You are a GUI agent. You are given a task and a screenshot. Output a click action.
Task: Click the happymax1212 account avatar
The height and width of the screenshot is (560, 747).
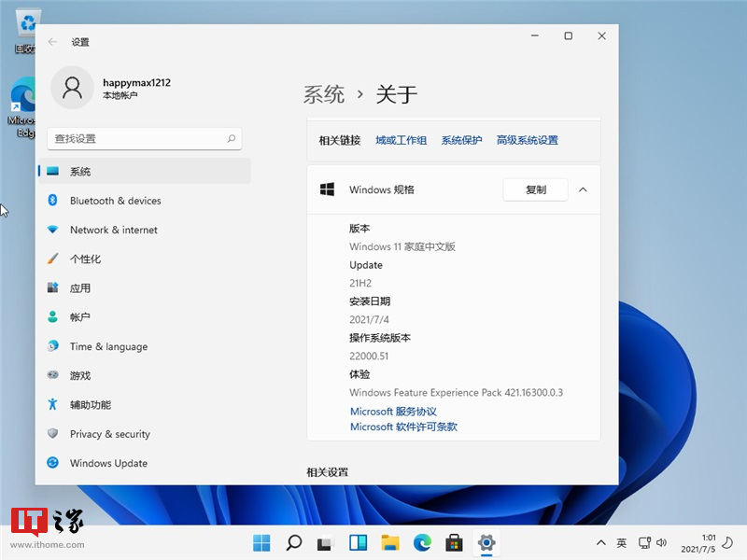tap(73, 88)
